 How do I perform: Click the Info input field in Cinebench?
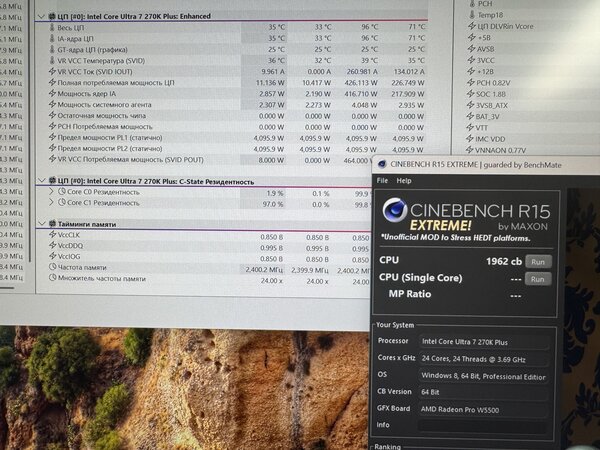click(482, 426)
